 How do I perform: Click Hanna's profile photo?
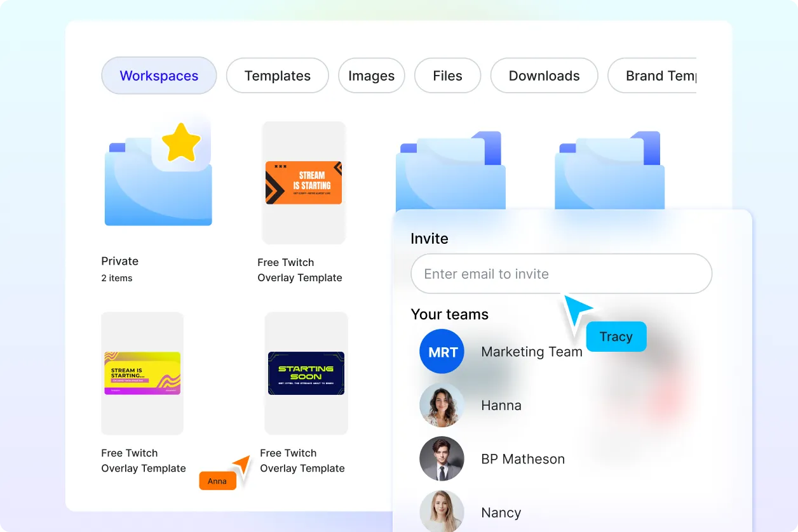click(442, 405)
